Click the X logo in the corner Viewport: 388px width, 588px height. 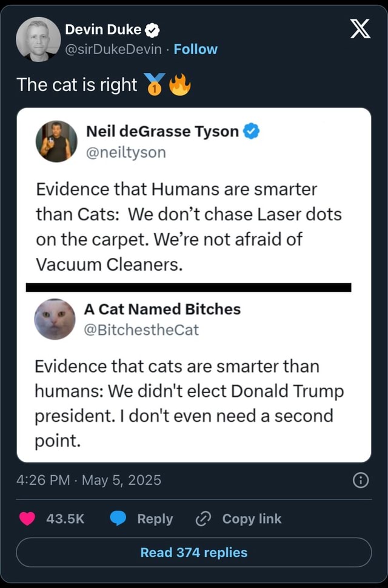point(360,29)
